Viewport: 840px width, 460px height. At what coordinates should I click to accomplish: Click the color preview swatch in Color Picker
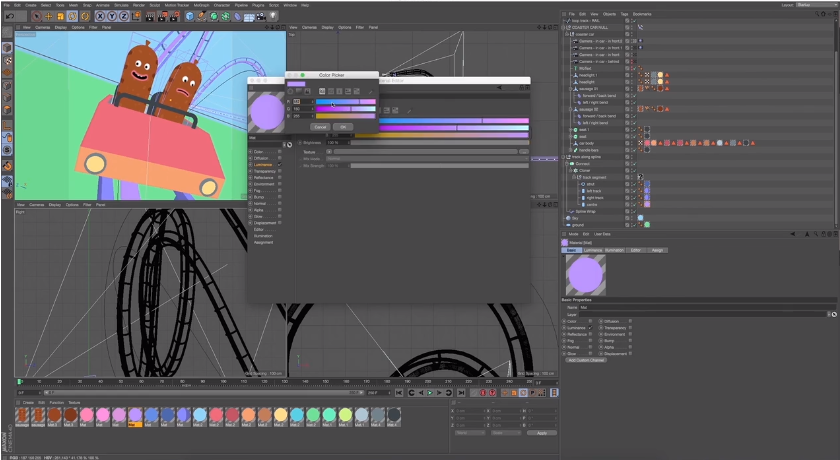point(296,84)
